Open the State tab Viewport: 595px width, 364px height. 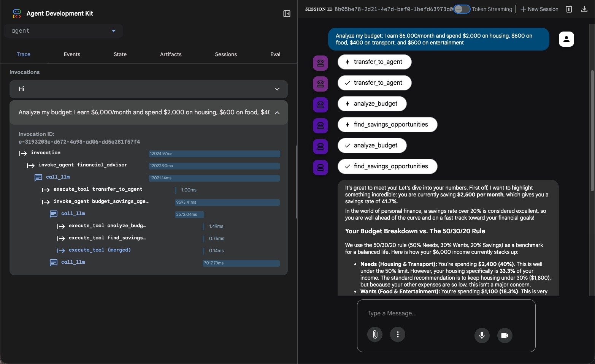point(120,54)
